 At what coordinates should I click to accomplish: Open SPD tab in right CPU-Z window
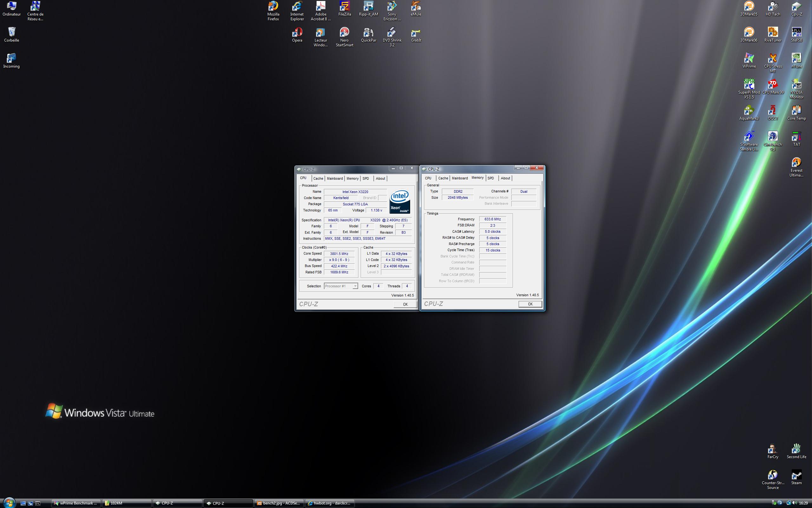point(491,178)
